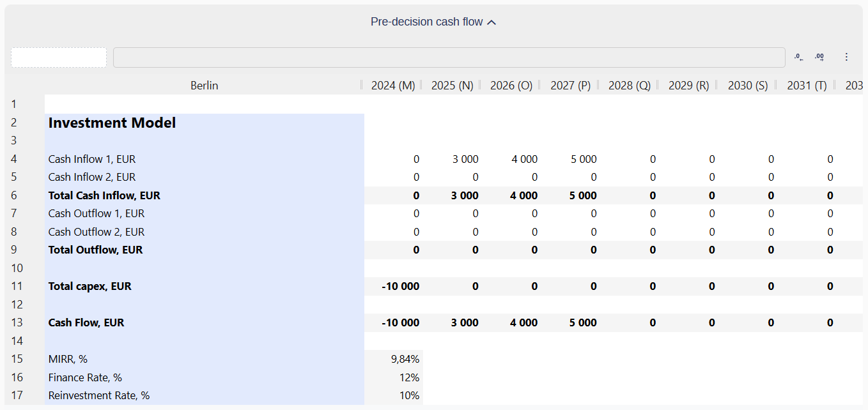Click the decrease decimal places icon
This screenshot has width=868, height=410.
[x=798, y=57]
